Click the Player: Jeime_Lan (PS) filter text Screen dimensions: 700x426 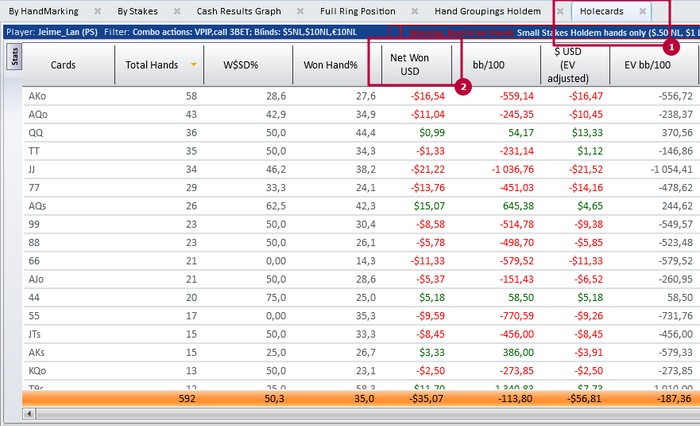point(52,32)
